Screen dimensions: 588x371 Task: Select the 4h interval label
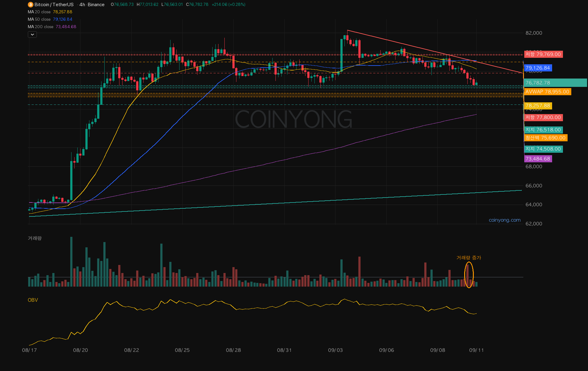point(82,5)
